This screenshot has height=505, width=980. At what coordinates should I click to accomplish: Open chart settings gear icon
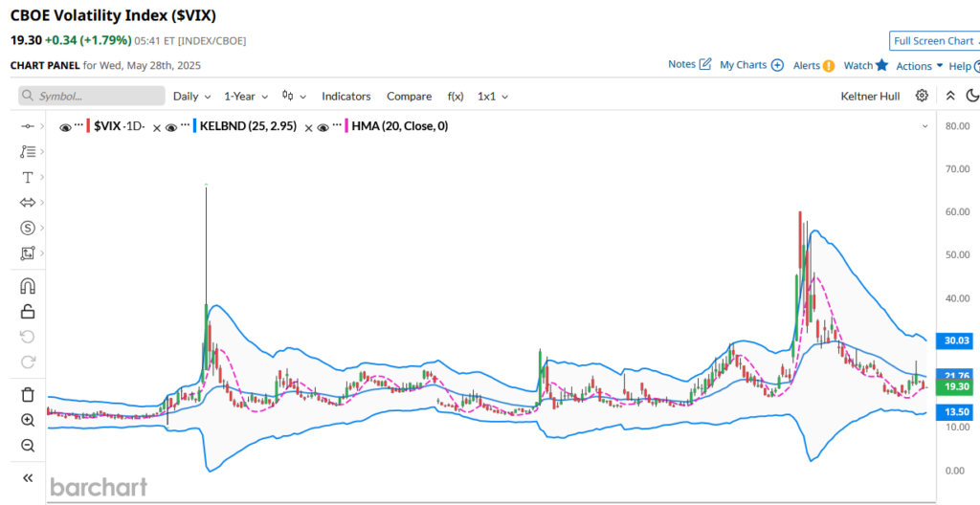(922, 96)
